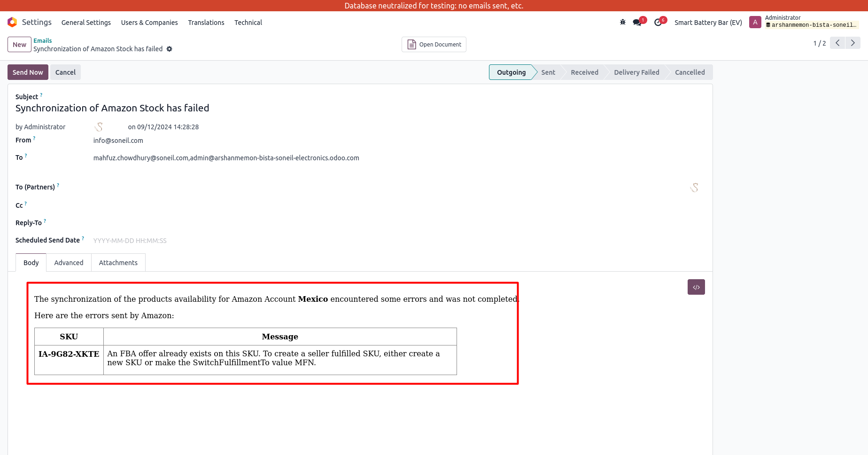
Task: Open the General Settings menu
Action: tap(86, 23)
